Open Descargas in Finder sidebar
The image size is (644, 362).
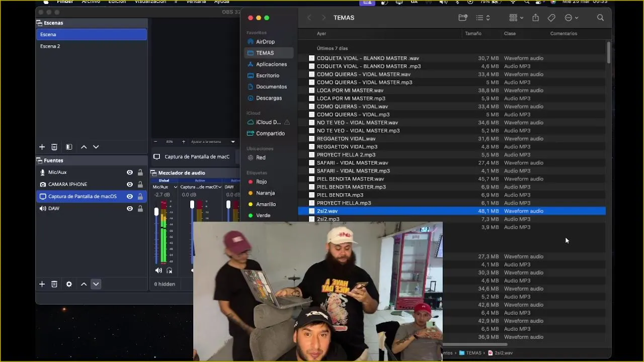(x=269, y=98)
